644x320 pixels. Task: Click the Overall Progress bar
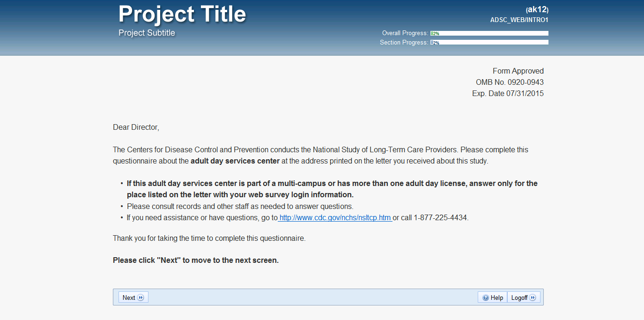tap(489, 33)
